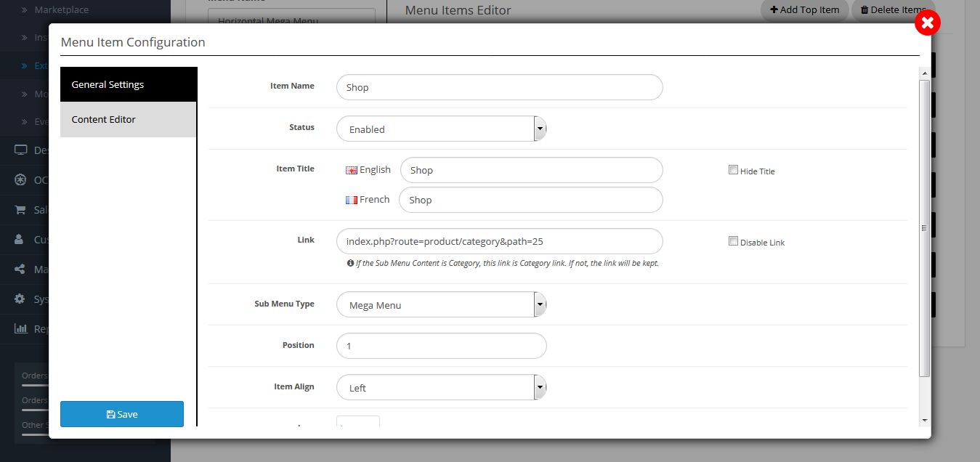Edit the French item title field

pyautogui.click(x=531, y=200)
